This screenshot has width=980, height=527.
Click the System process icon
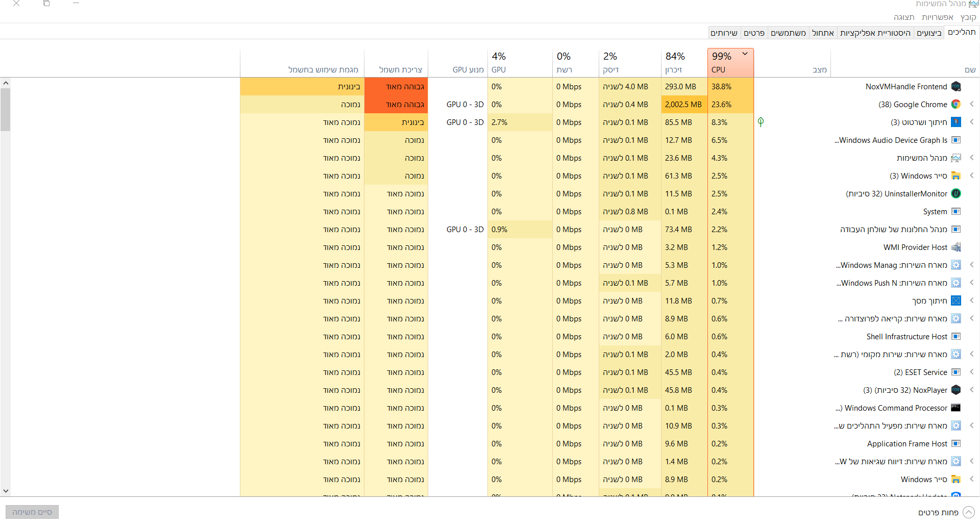(956, 212)
